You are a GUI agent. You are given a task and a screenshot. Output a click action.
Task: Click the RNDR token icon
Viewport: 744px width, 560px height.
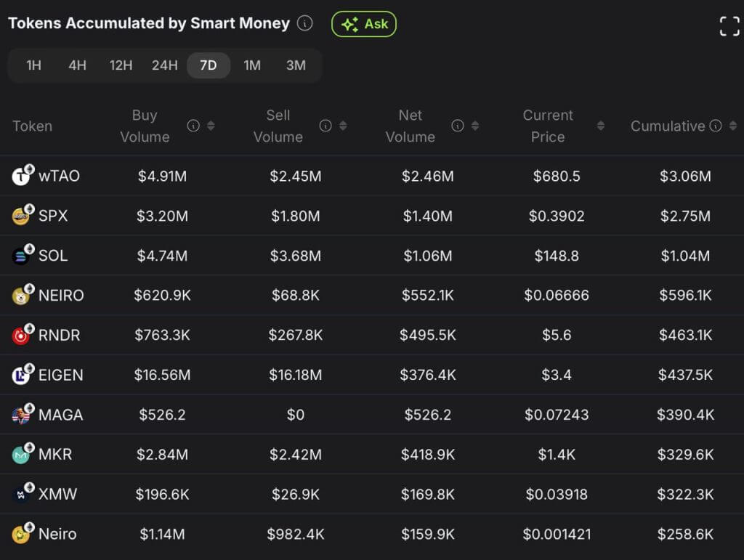click(23, 334)
